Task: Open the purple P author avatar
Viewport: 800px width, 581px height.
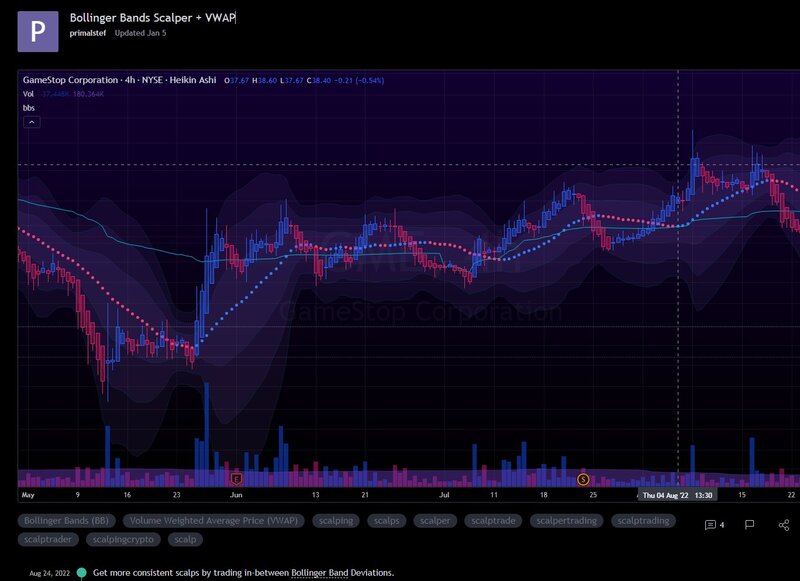Action: 38,32
